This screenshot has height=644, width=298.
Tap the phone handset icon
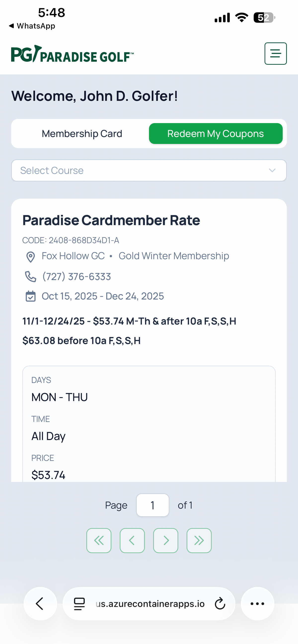click(31, 277)
